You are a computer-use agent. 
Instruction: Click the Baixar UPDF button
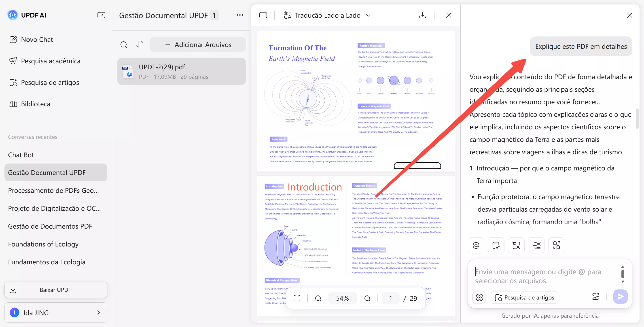(x=56, y=290)
